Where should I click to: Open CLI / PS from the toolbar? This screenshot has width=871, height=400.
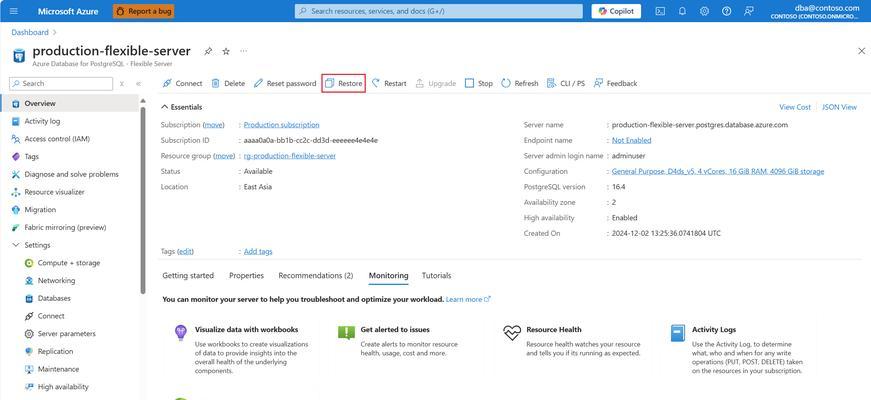pos(565,83)
